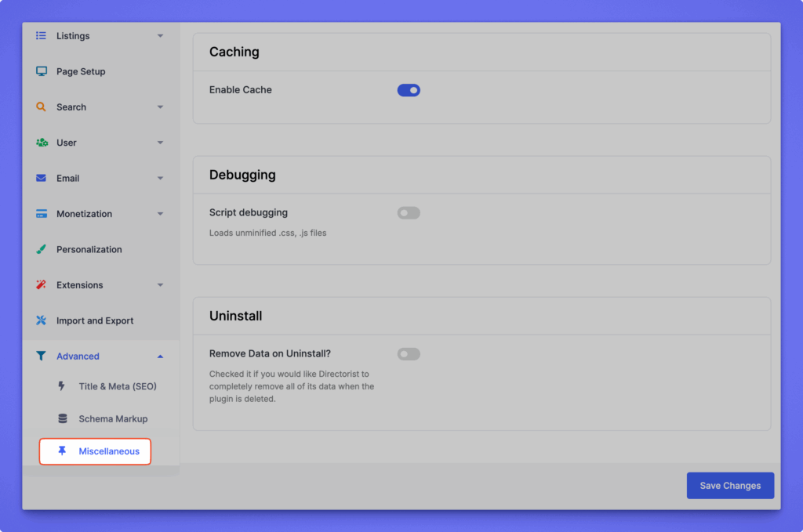The width and height of the screenshot is (803, 532).
Task: Click the Listings list icon in sidebar
Action: tap(42, 36)
